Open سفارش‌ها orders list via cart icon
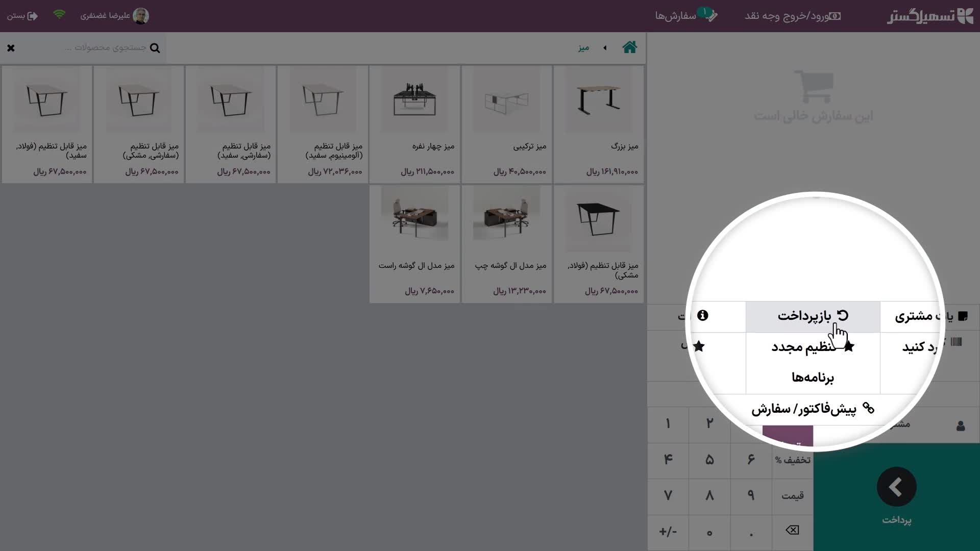The image size is (980, 551). coord(713,16)
